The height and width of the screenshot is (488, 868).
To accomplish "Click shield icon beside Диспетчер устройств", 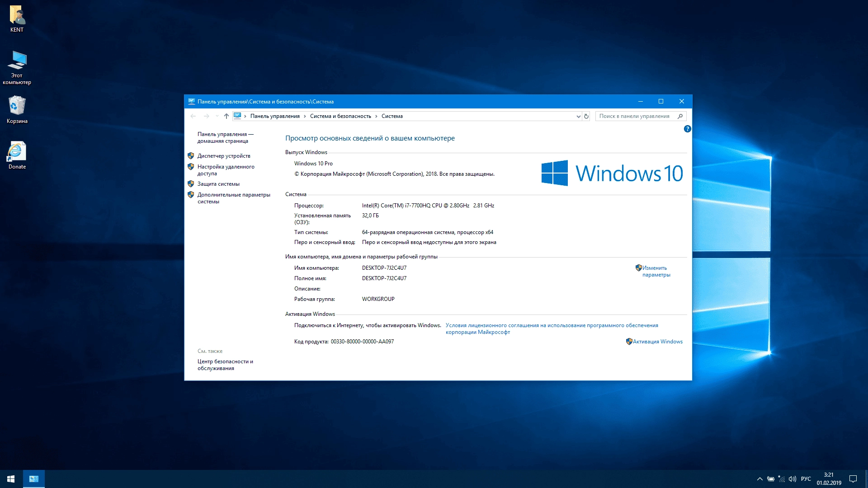I will click(191, 156).
